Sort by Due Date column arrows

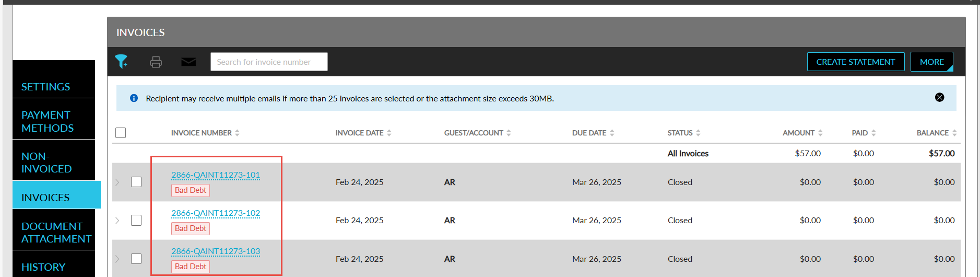coord(612,133)
